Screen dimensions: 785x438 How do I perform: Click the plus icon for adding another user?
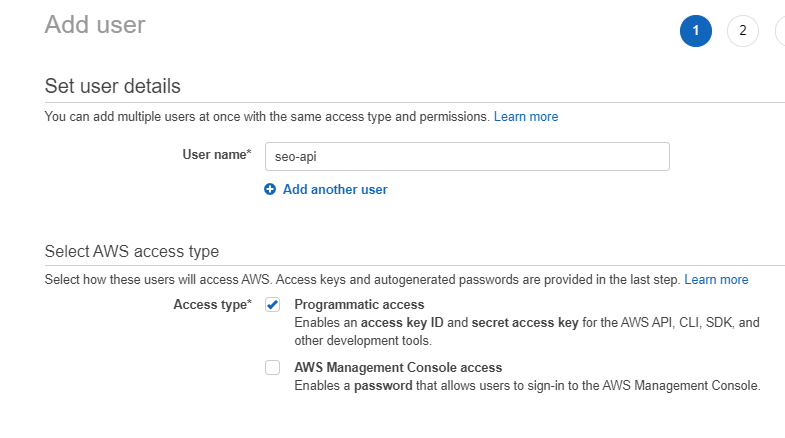click(270, 189)
